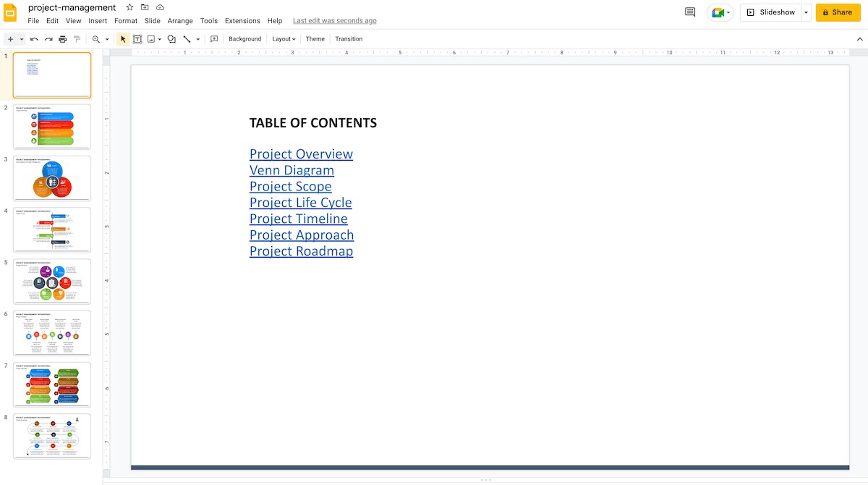Image resolution: width=868 pixels, height=485 pixels.
Task: Open the Slide menu
Action: 153,21
